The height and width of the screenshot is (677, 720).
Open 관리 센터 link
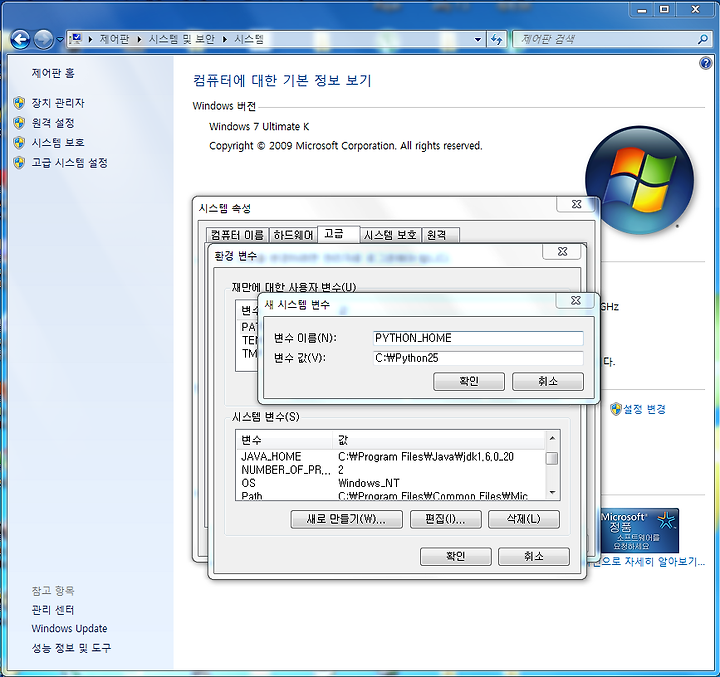[53, 610]
